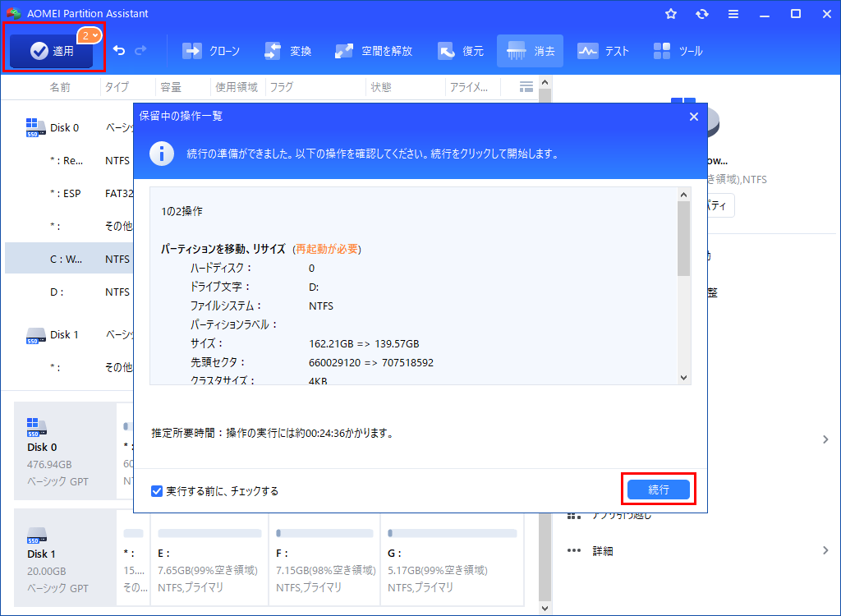
Task: Select the Disk 1 row in partition list
Action: (70, 334)
